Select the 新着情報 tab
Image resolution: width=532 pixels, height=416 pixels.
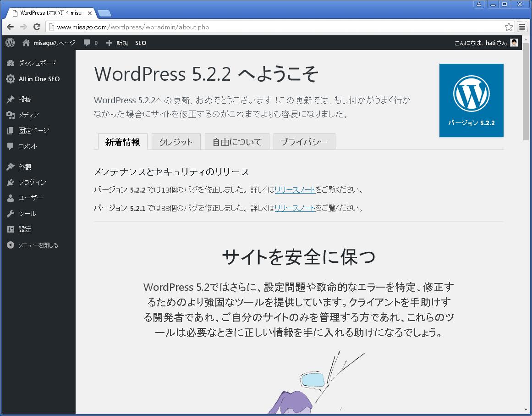click(x=122, y=142)
